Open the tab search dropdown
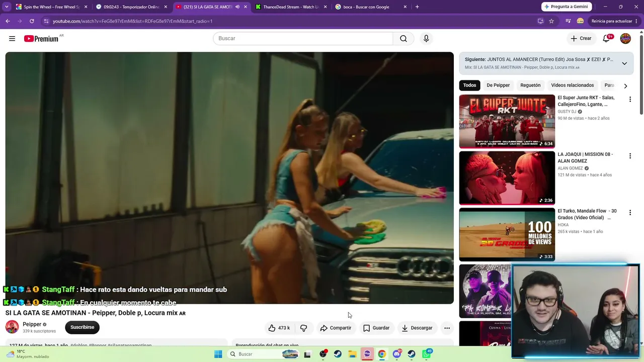 coord(7,7)
